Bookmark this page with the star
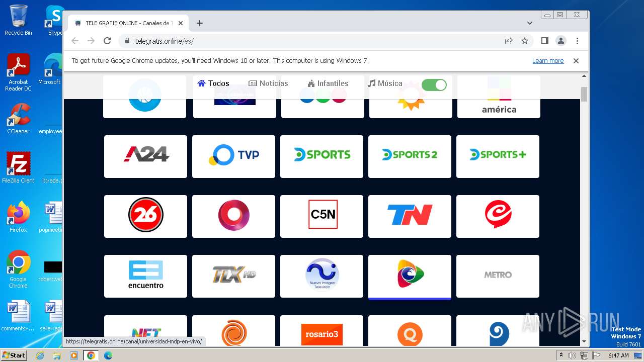This screenshot has width=644, height=362. [x=525, y=41]
